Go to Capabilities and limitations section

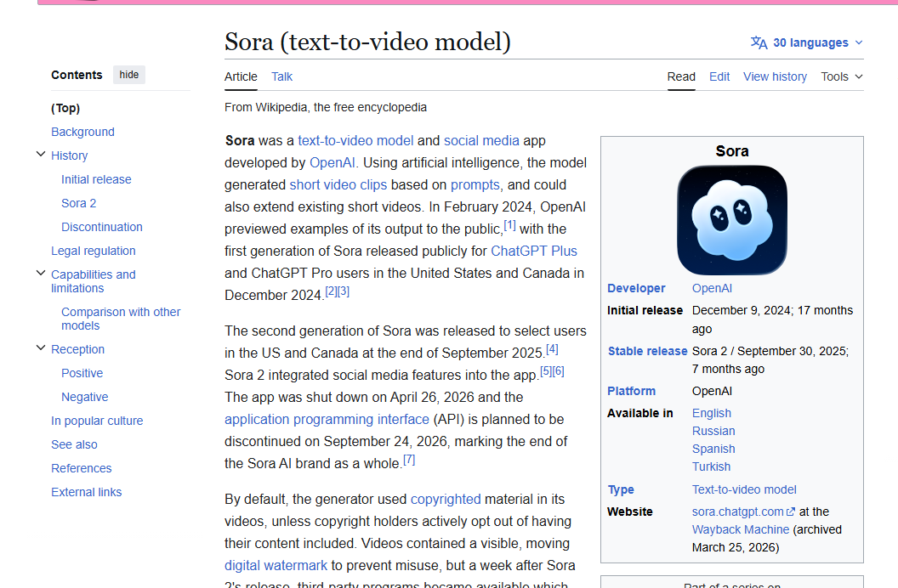94,281
